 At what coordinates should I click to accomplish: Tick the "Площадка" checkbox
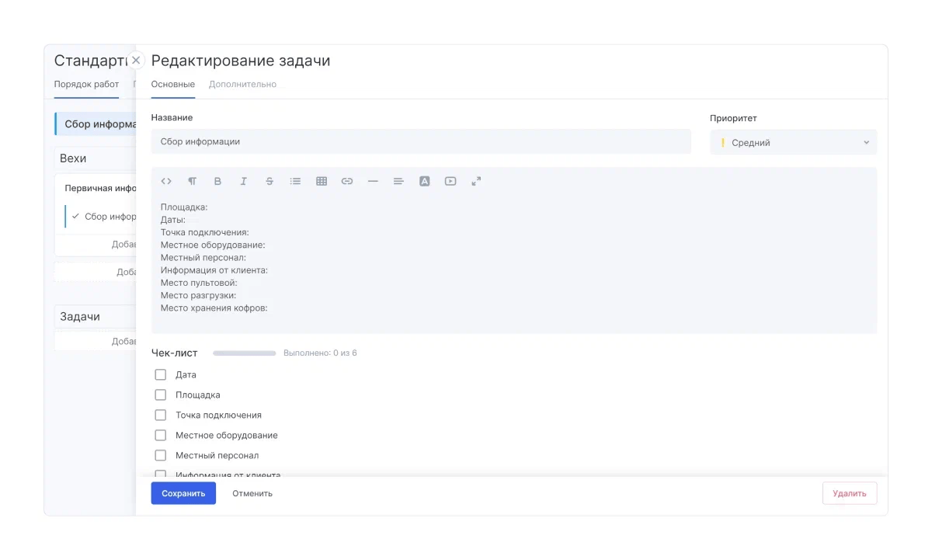click(x=161, y=395)
